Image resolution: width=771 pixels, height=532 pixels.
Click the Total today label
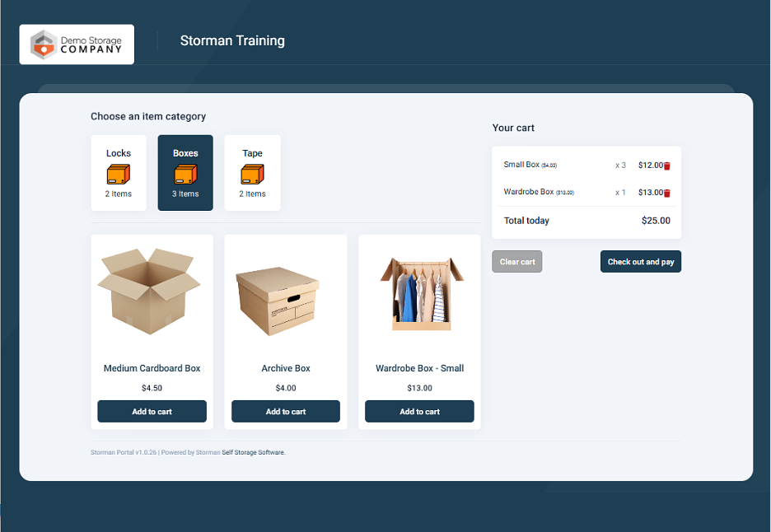coord(526,221)
